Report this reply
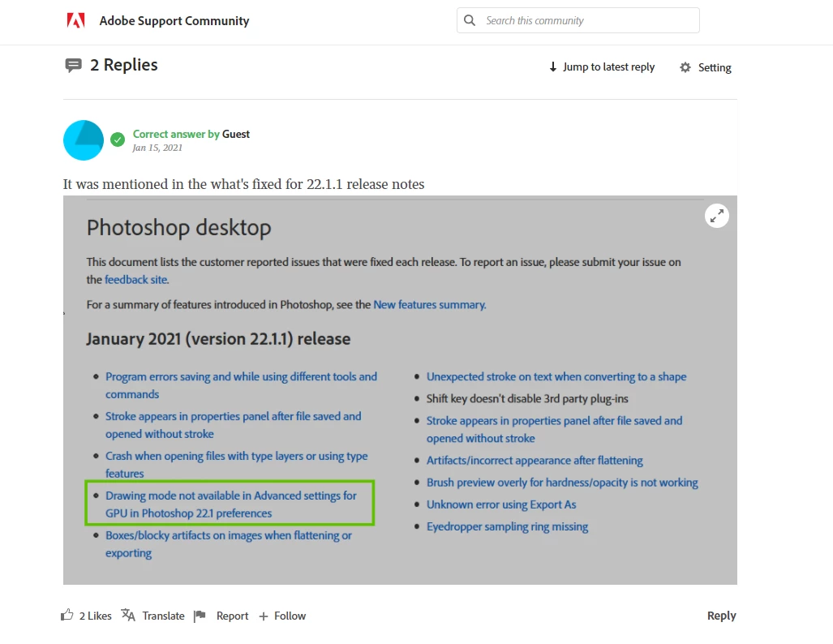833x644 pixels. [232, 616]
